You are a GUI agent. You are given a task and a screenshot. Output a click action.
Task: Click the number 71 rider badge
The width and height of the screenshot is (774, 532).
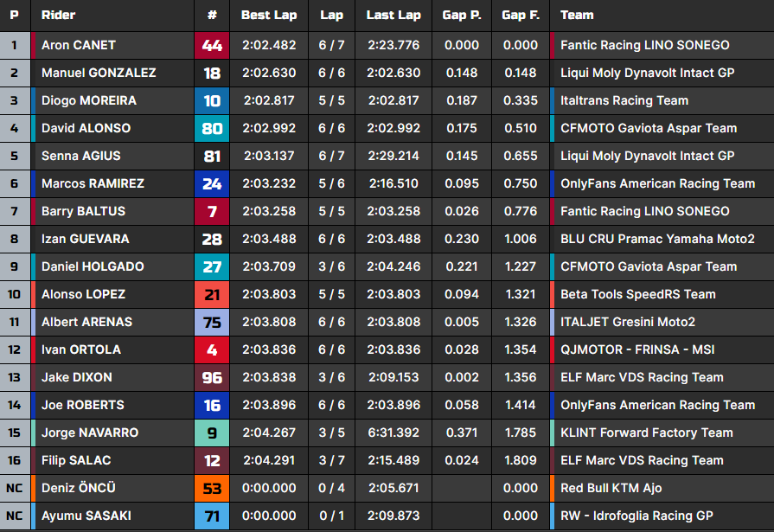click(x=212, y=516)
